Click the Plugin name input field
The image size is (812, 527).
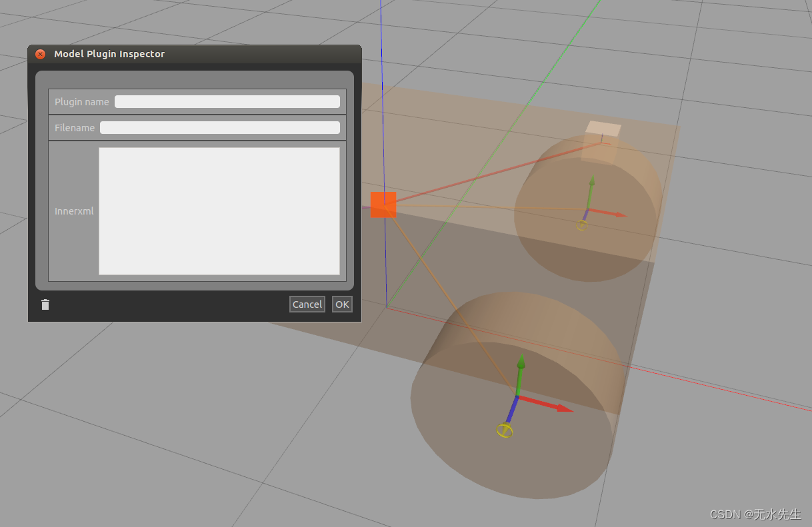point(227,102)
